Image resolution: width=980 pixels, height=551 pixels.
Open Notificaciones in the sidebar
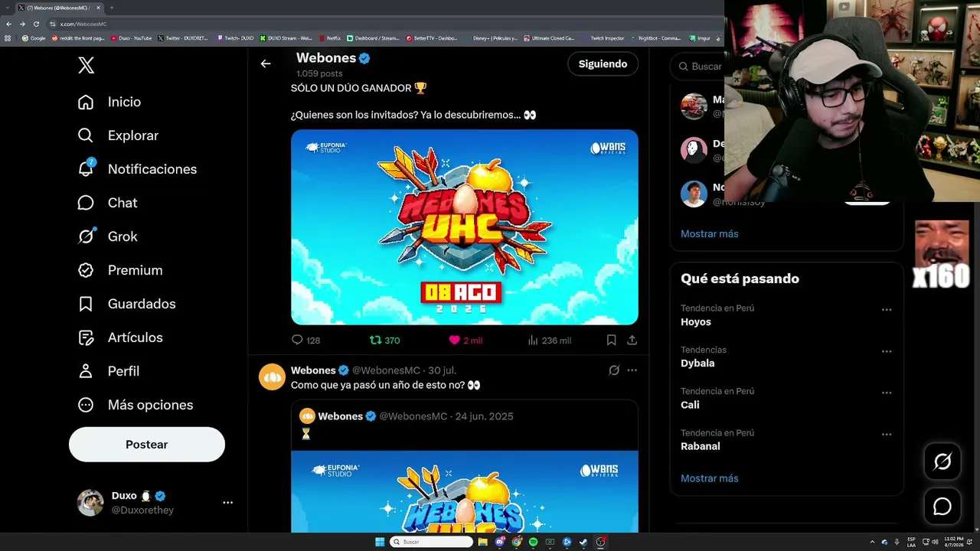[138, 169]
